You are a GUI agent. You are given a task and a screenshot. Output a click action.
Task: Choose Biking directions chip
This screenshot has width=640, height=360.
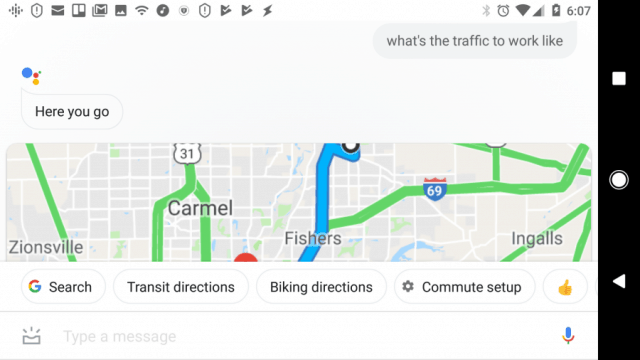tap(321, 287)
